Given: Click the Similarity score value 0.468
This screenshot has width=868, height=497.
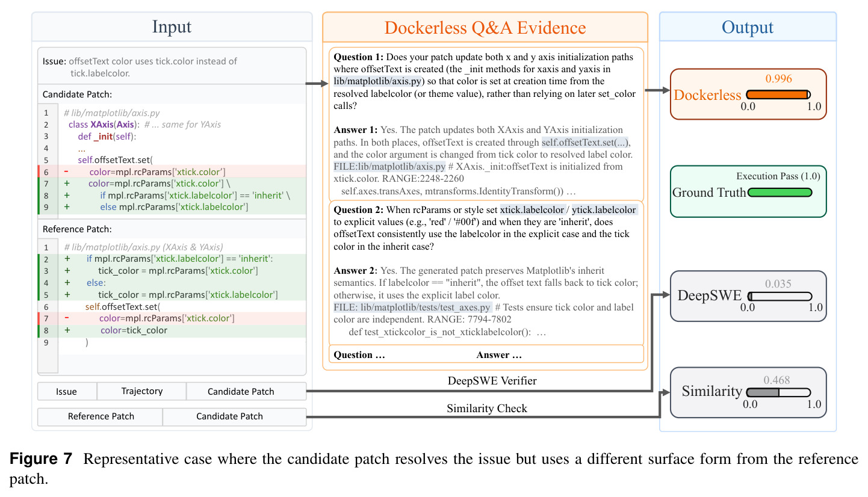Looking at the screenshot, I should (777, 380).
